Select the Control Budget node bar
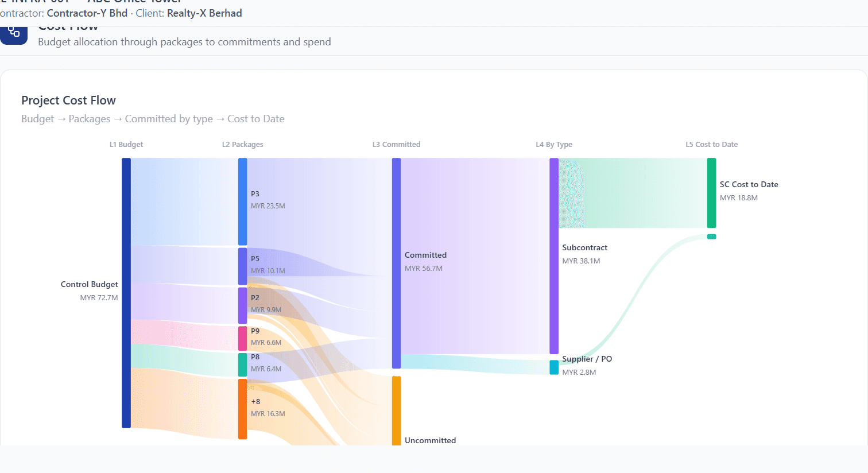Image resolution: width=868 pixels, height=473 pixels. 126,293
